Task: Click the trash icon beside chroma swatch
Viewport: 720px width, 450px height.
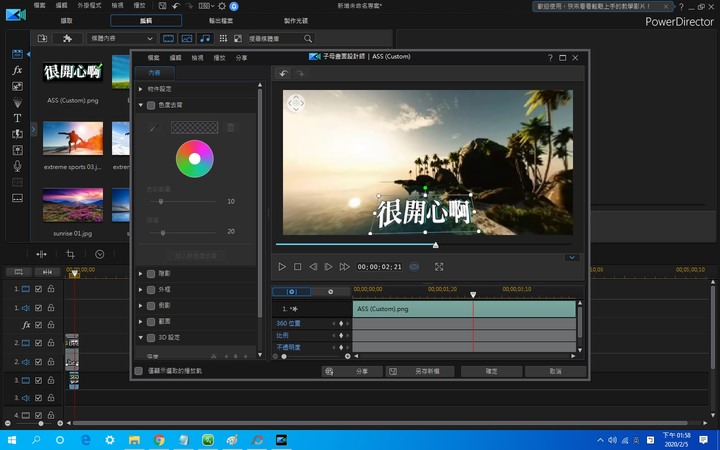Action: click(x=231, y=128)
